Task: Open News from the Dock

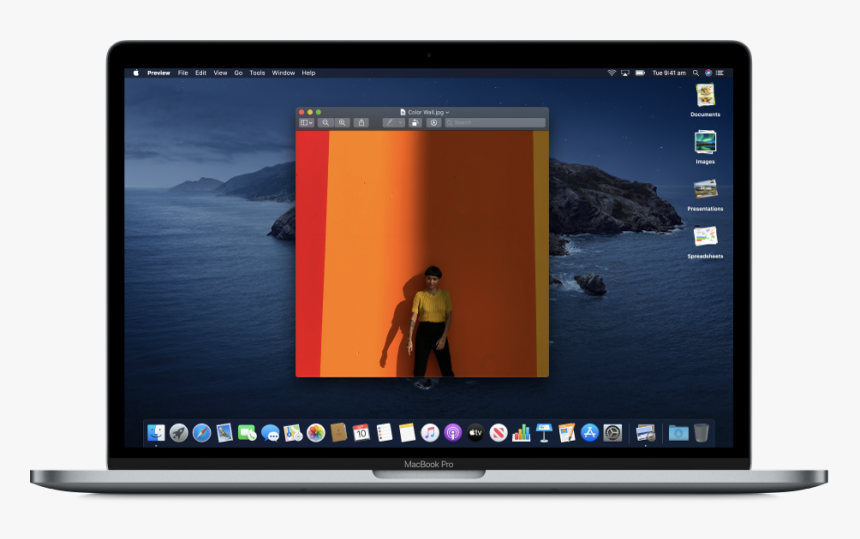Action: [x=499, y=433]
